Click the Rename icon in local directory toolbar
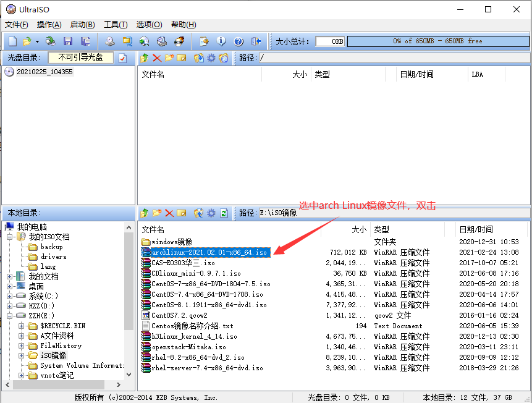 [182, 213]
